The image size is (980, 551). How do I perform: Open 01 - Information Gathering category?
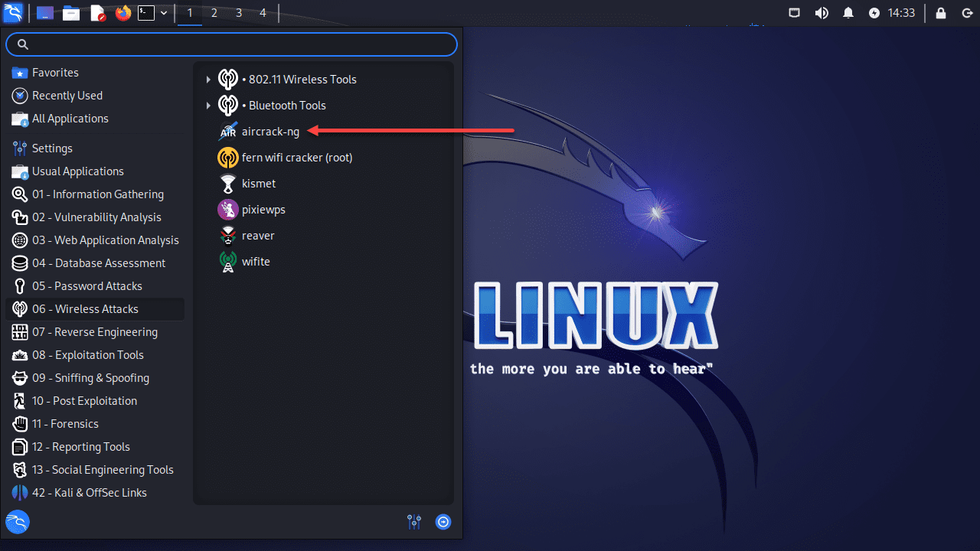(95, 194)
